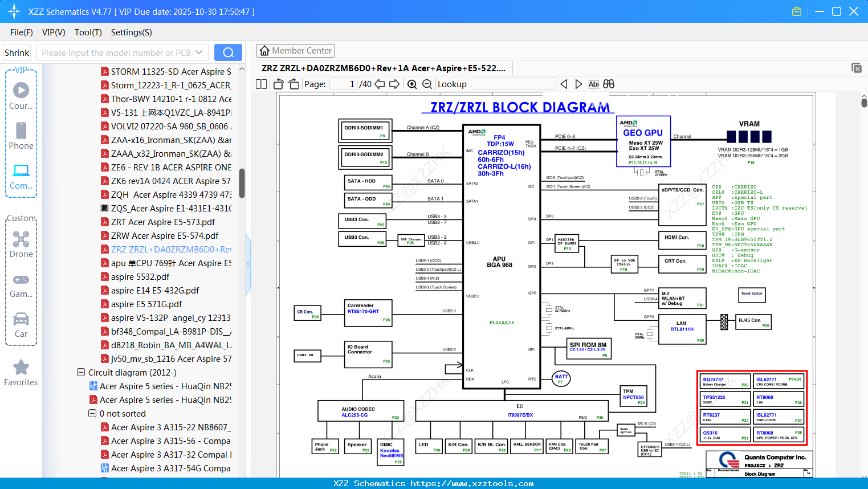Click the file tree scroll-up arrow

pos(242,69)
